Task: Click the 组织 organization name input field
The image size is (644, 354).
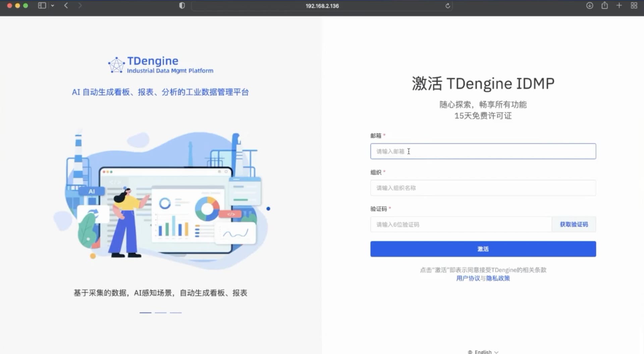Action: (483, 188)
